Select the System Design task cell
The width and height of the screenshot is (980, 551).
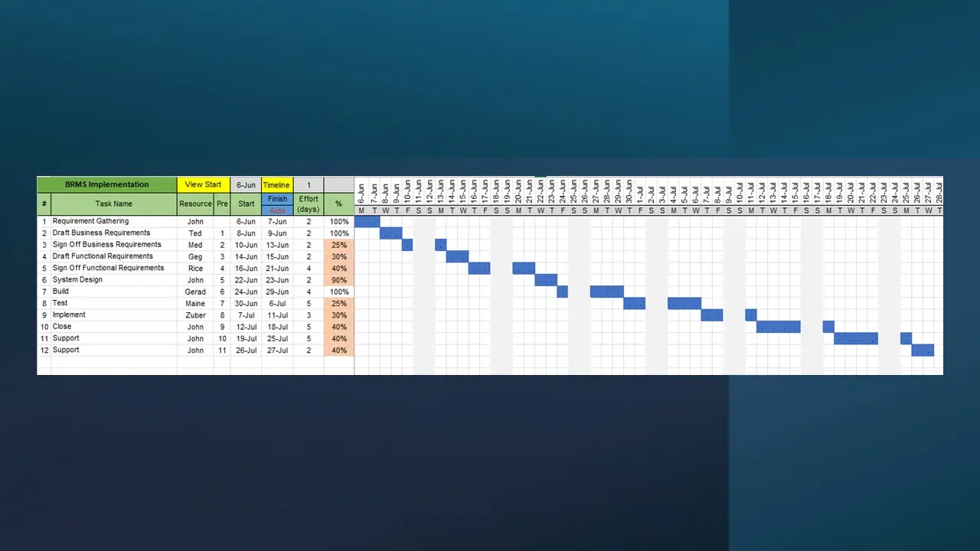(77, 280)
